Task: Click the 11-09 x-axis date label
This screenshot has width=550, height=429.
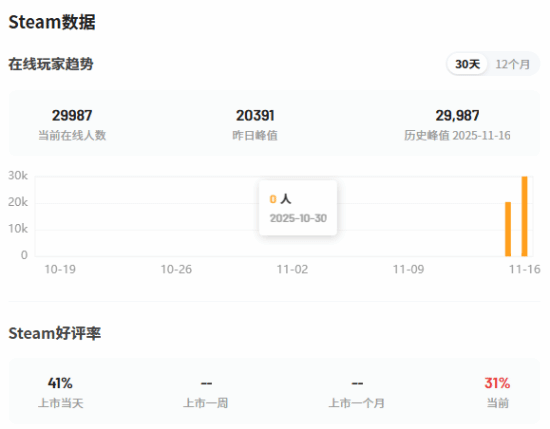Action: pyautogui.click(x=408, y=269)
